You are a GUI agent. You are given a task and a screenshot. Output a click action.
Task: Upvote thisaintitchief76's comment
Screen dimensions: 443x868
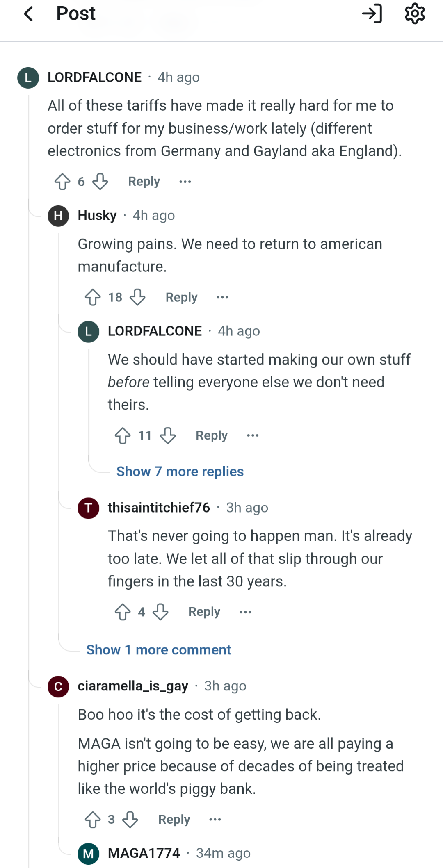(123, 612)
